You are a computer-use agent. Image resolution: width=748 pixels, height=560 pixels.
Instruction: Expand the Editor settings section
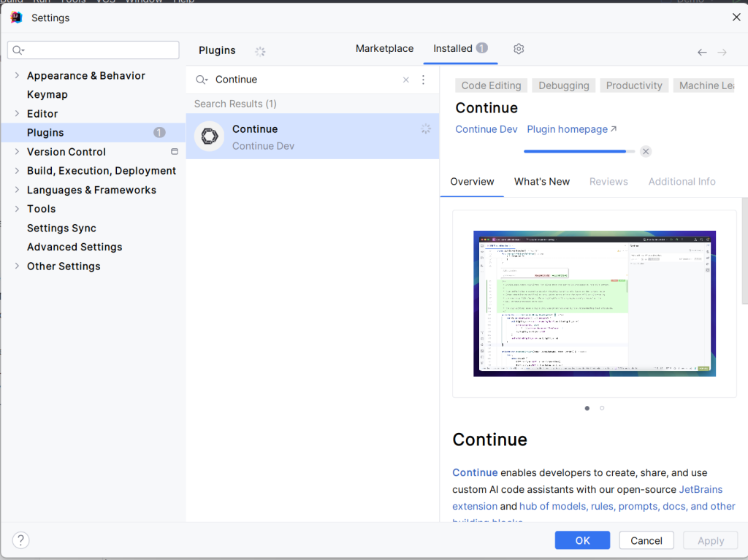click(x=17, y=113)
